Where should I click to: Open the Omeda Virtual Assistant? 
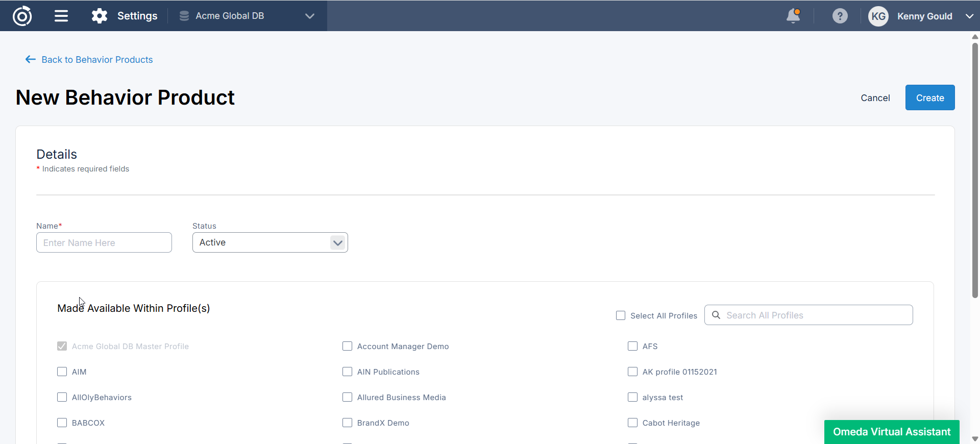[891, 432]
